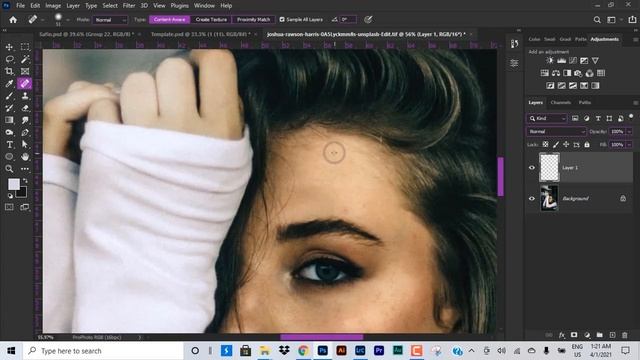Open the Fill slider dropdown arrow

[x=629, y=144]
